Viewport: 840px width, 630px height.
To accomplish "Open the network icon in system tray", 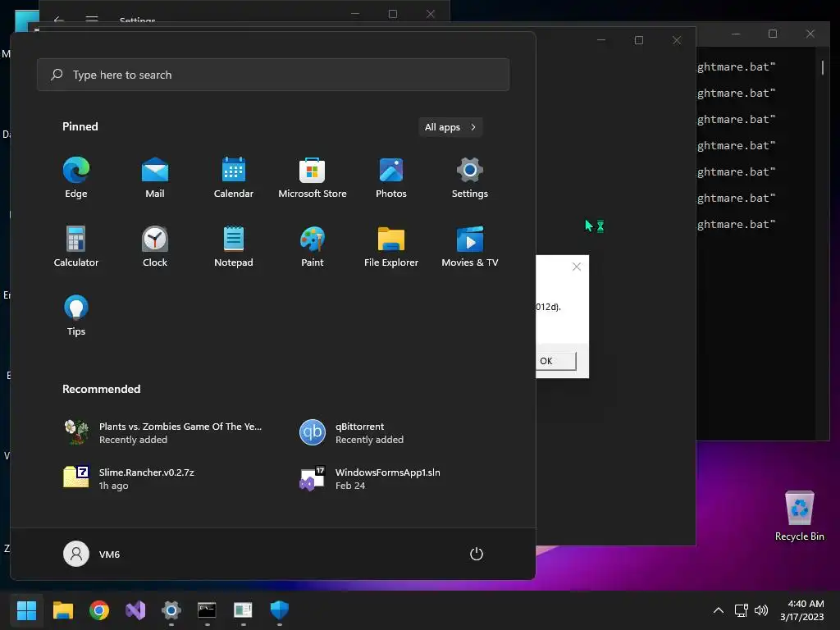I will tap(741, 610).
